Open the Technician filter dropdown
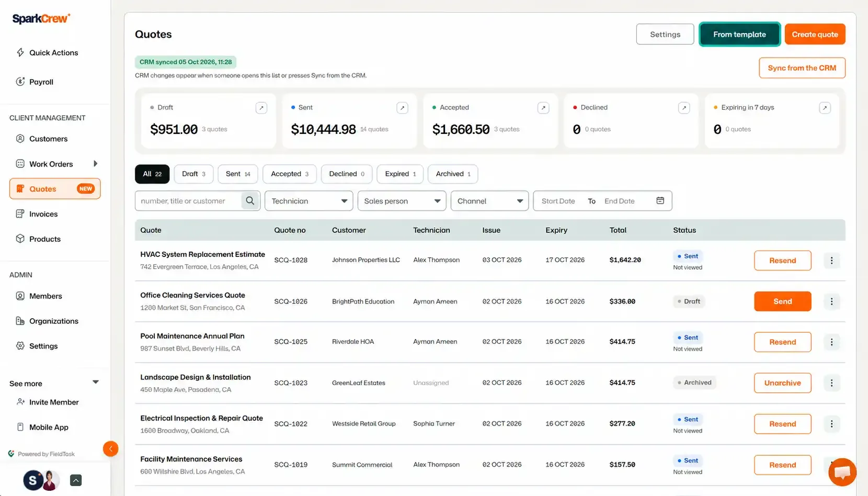Viewport: 868px width, 496px height. pos(309,201)
